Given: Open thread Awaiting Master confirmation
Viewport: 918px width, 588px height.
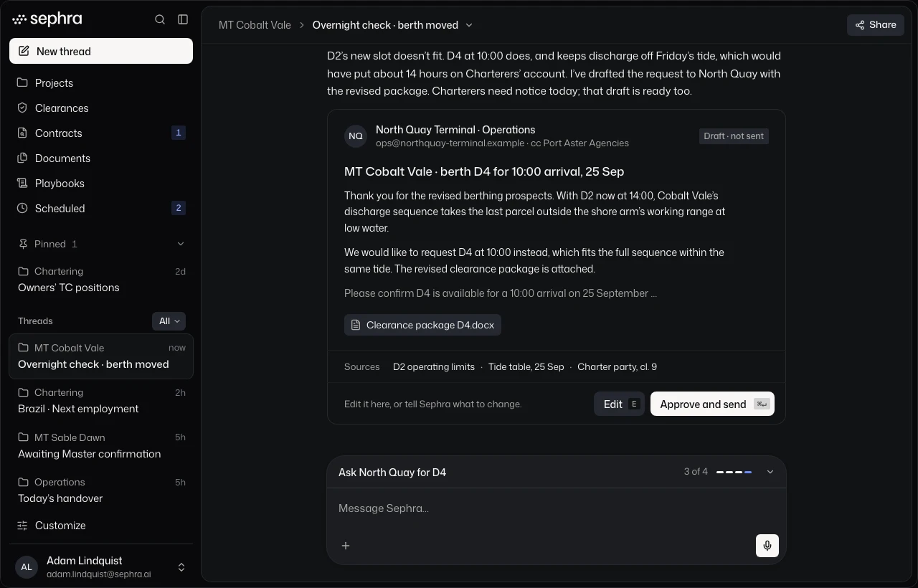Looking at the screenshot, I should pos(101,446).
